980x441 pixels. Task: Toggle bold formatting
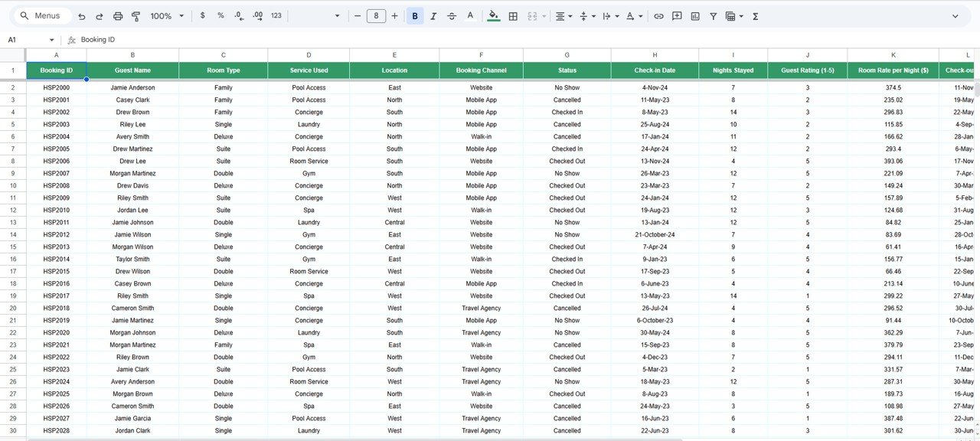414,15
